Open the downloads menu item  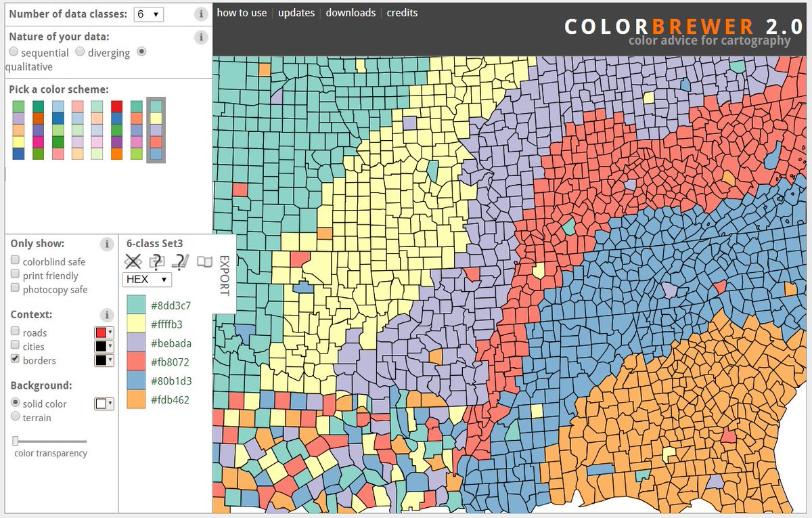(351, 13)
